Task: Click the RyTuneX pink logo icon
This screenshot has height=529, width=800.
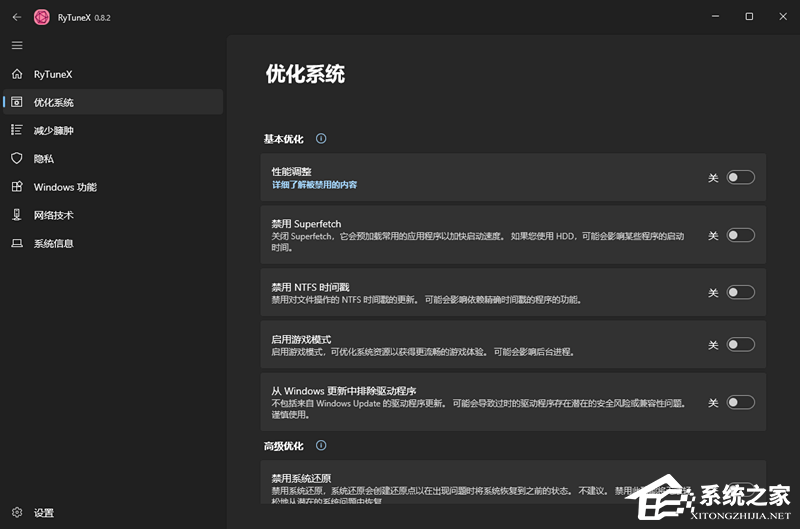Action: pyautogui.click(x=41, y=17)
